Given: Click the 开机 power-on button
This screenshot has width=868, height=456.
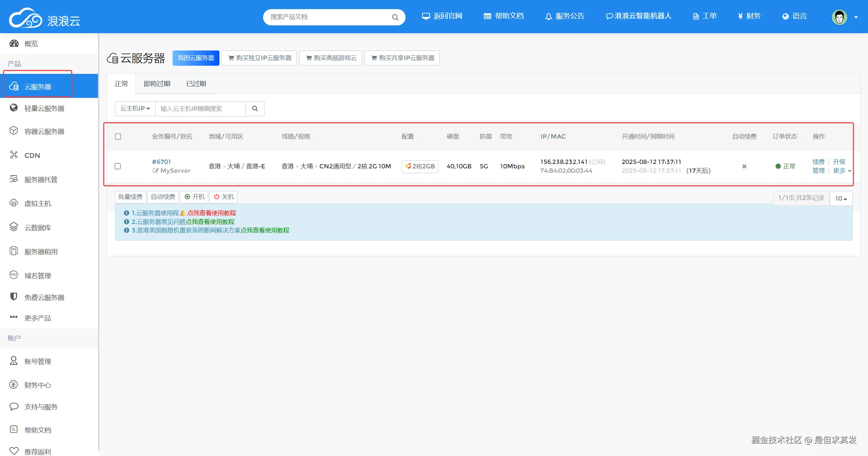Looking at the screenshot, I should 195,197.
